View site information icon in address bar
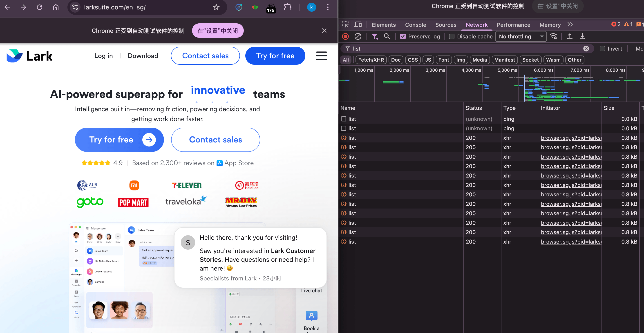Screen dimensions: 644x333 [x=75, y=7]
